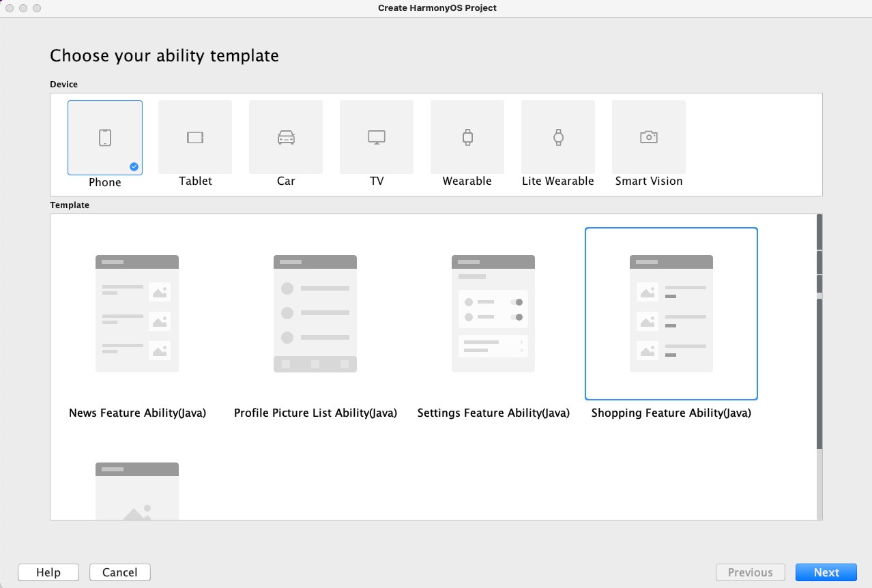Click 'News Feature Ability(Java)' label
The image size is (872, 588).
(x=137, y=413)
